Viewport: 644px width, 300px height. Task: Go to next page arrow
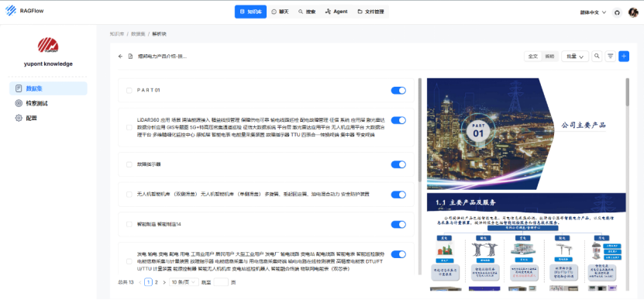tap(164, 282)
